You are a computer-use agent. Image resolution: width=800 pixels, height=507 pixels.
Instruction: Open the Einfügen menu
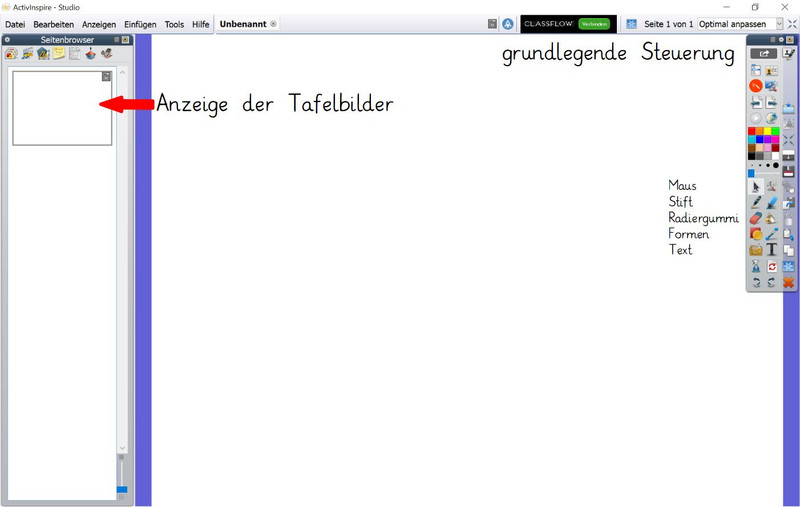coord(140,24)
